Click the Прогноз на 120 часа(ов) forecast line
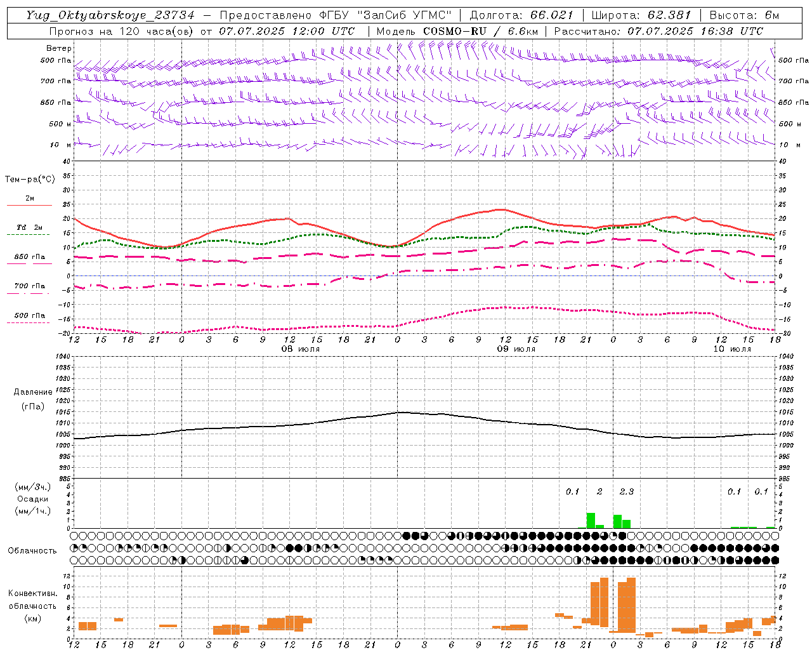 pos(202,31)
